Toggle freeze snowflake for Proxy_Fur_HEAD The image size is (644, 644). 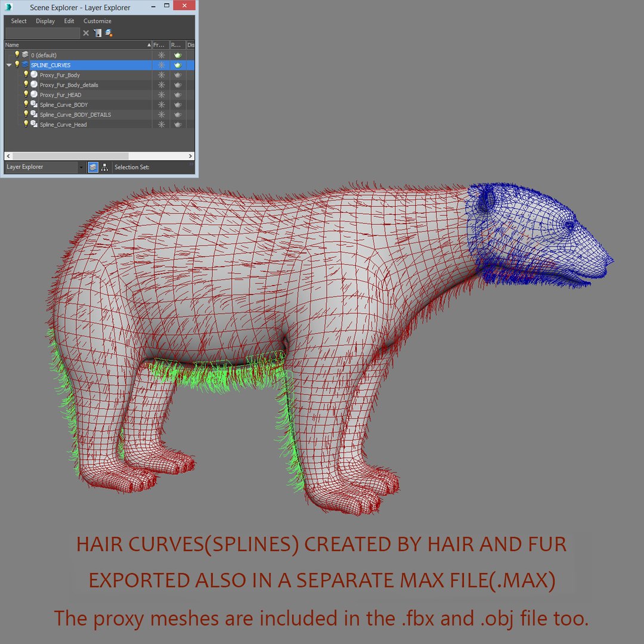coord(162,94)
